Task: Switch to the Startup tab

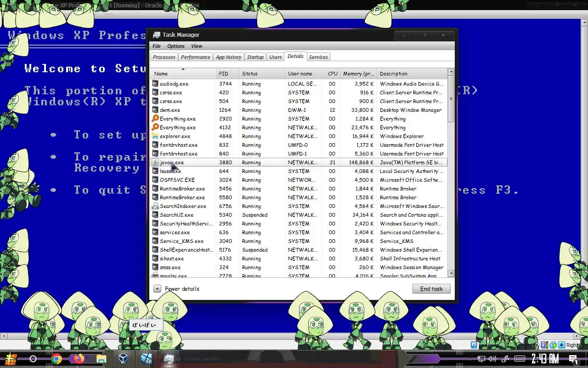Action: (x=255, y=57)
